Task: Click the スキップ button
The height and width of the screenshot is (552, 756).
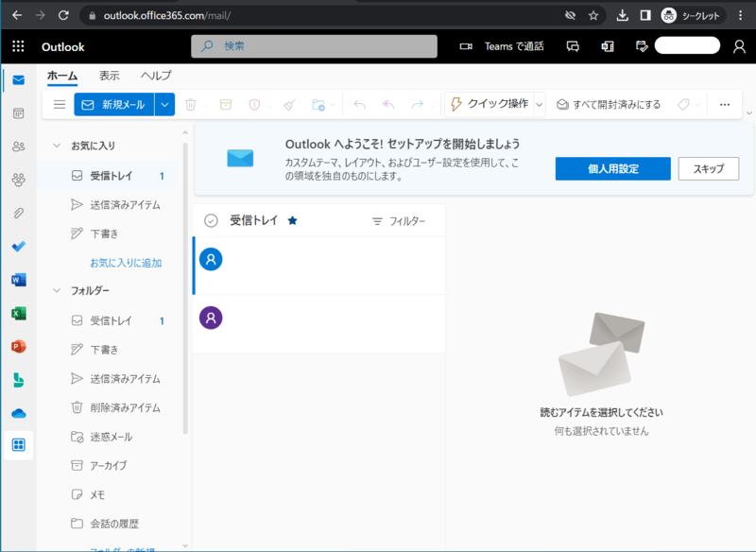Action: 708,169
